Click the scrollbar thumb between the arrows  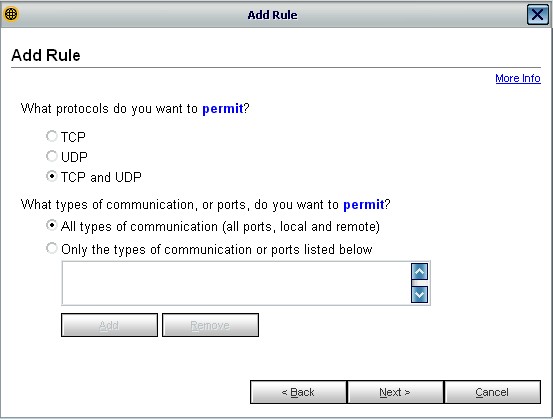point(419,283)
